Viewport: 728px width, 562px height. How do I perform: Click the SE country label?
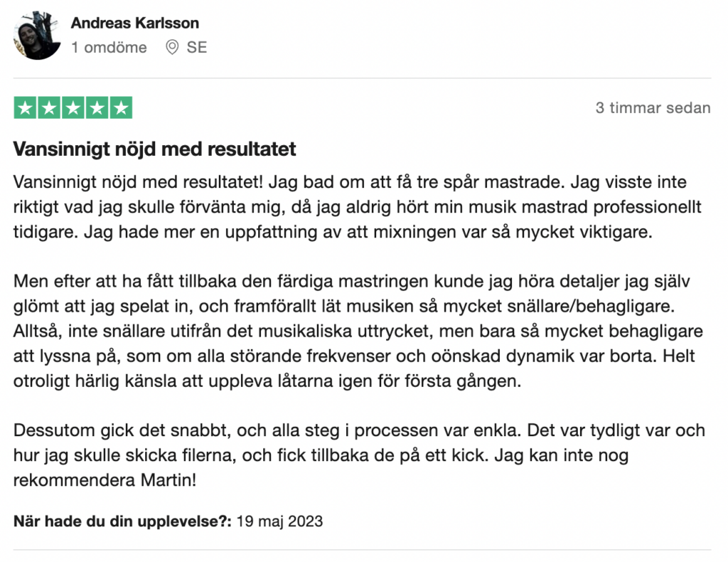click(x=196, y=47)
